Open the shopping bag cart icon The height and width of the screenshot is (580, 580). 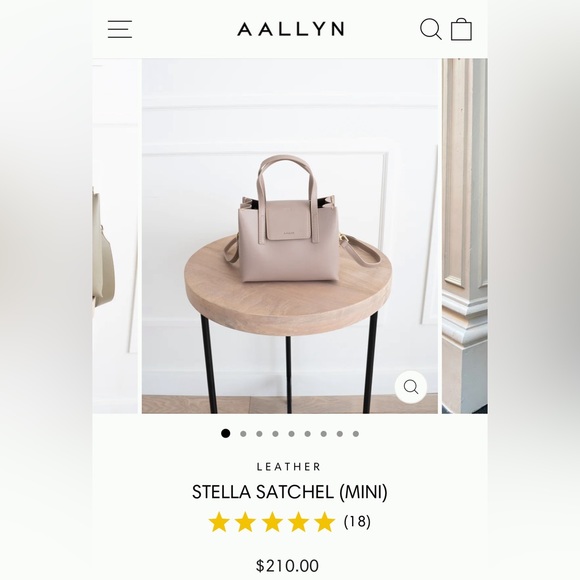click(461, 29)
